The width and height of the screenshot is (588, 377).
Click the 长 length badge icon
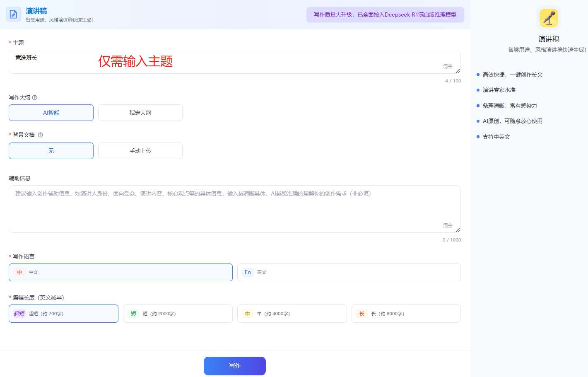361,314
